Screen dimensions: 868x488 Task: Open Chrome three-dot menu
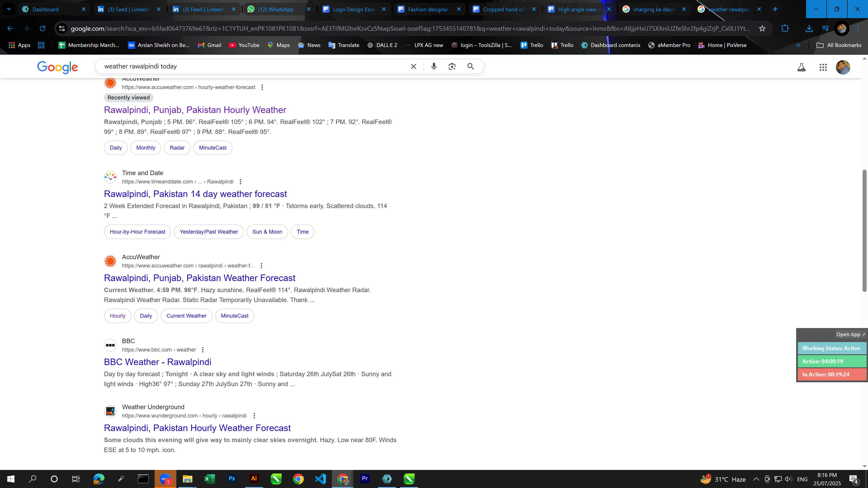click(x=858, y=29)
